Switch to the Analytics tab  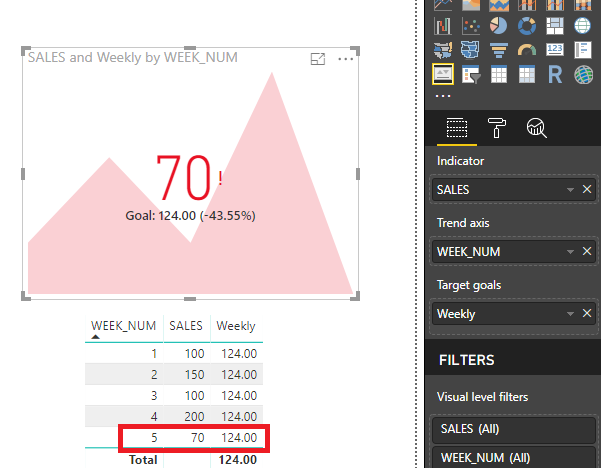[x=536, y=128]
